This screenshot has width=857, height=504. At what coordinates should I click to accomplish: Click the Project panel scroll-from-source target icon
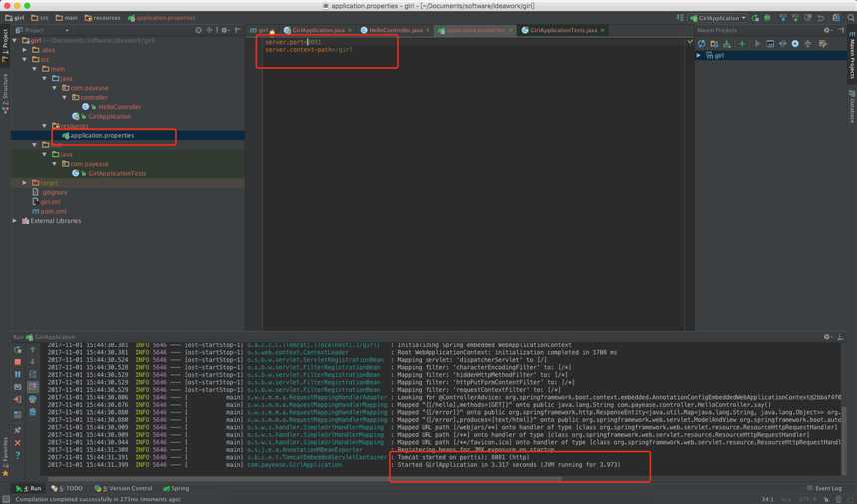pos(198,30)
